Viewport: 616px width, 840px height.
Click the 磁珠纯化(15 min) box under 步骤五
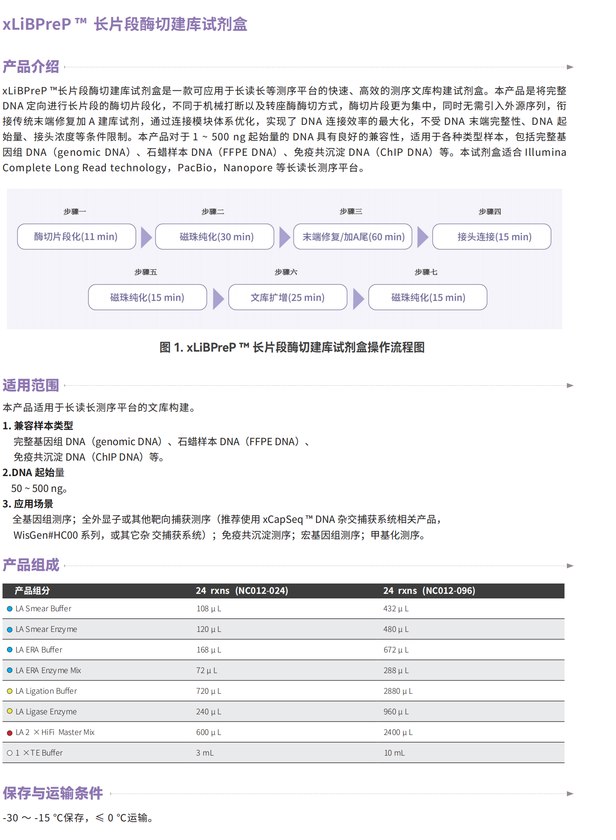point(147,297)
